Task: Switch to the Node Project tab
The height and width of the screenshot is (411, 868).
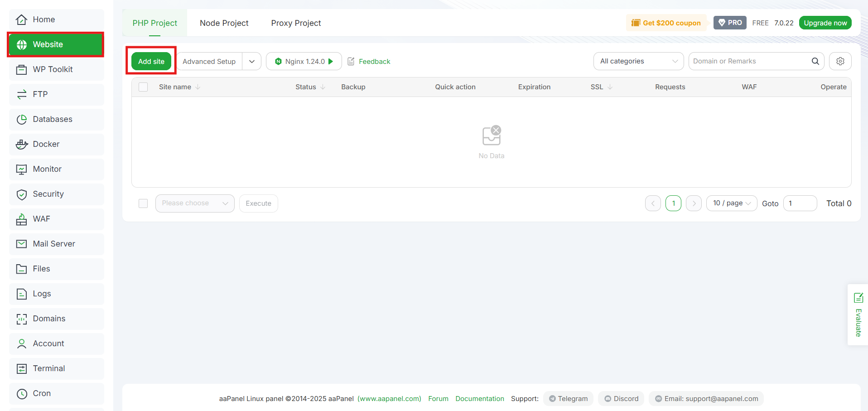Action: pyautogui.click(x=224, y=23)
